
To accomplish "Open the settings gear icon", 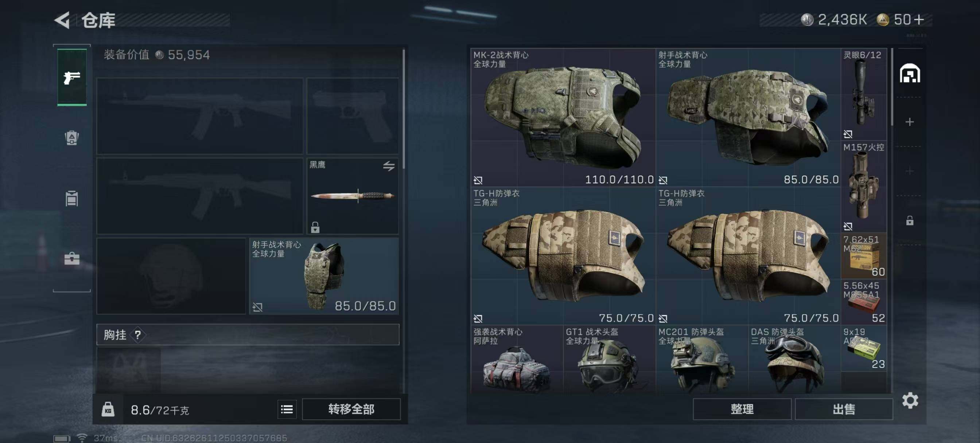I will (x=910, y=400).
